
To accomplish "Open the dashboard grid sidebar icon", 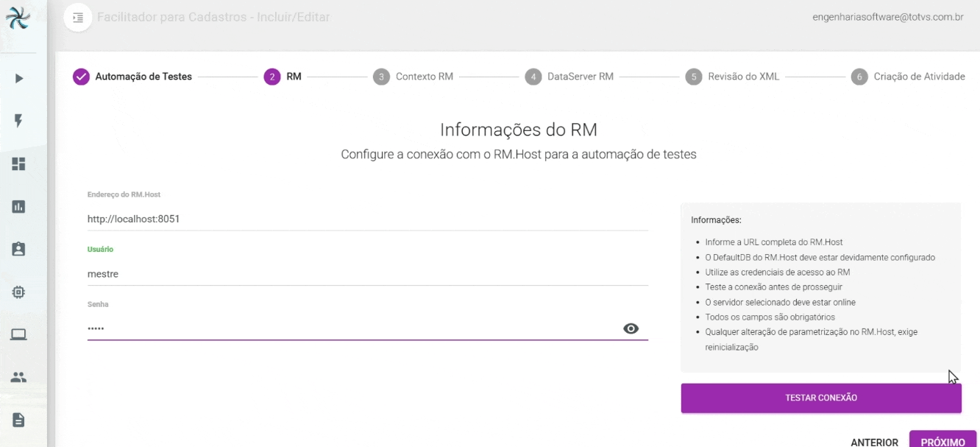I will point(19,163).
